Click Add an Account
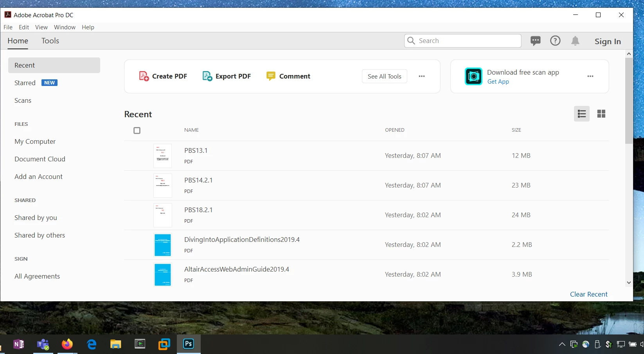The height and width of the screenshot is (354, 644). coord(39,177)
